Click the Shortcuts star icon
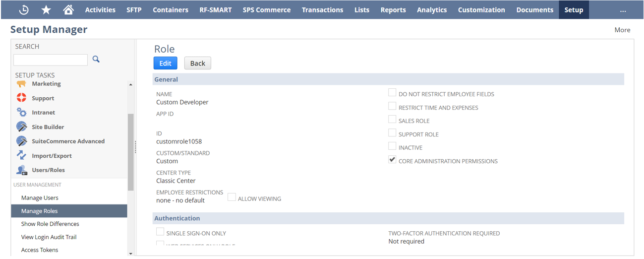This screenshot has width=644, height=259. coord(46,10)
